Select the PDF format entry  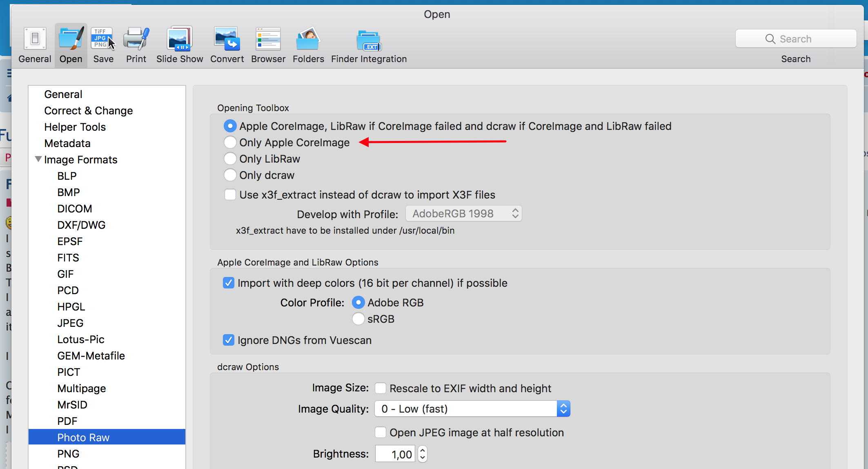(x=107, y=421)
